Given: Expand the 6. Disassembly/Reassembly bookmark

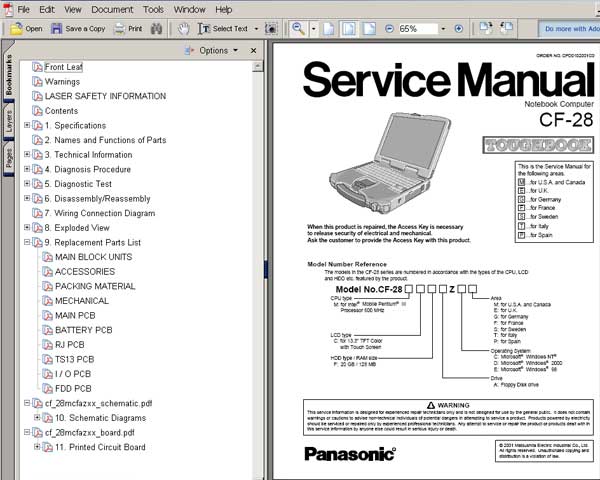Looking at the screenshot, I should coord(27,198).
